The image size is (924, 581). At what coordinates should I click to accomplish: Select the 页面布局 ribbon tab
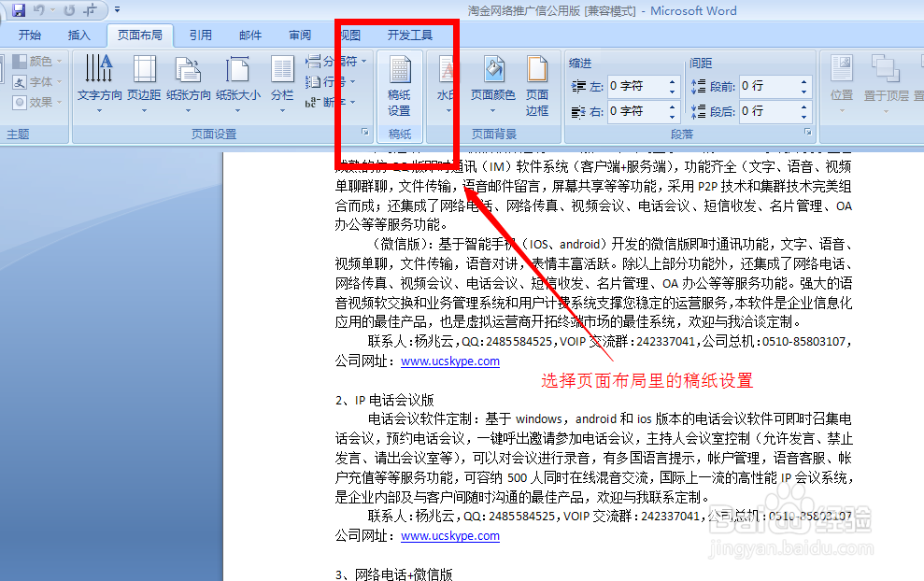click(139, 35)
